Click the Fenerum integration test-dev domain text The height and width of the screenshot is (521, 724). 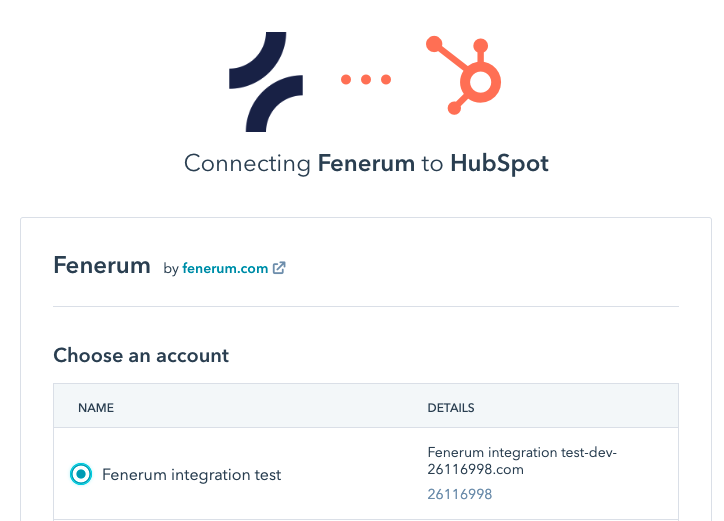[522, 460]
